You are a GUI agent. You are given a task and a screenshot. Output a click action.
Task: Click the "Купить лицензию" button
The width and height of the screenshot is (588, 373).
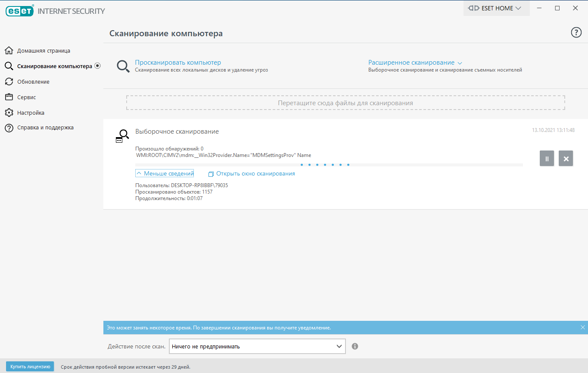pos(30,367)
